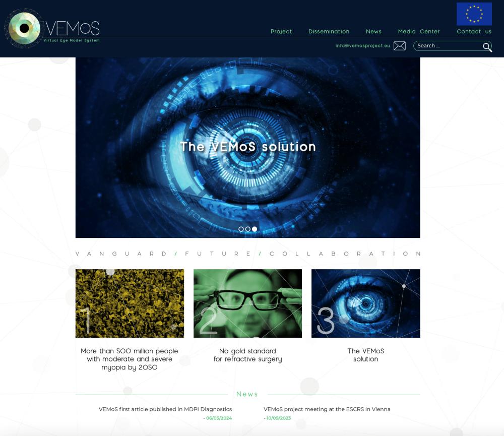Open the green glasses thumbnail numbered 2
This screenshot has height=436, width=504.
tap(248, 303)
